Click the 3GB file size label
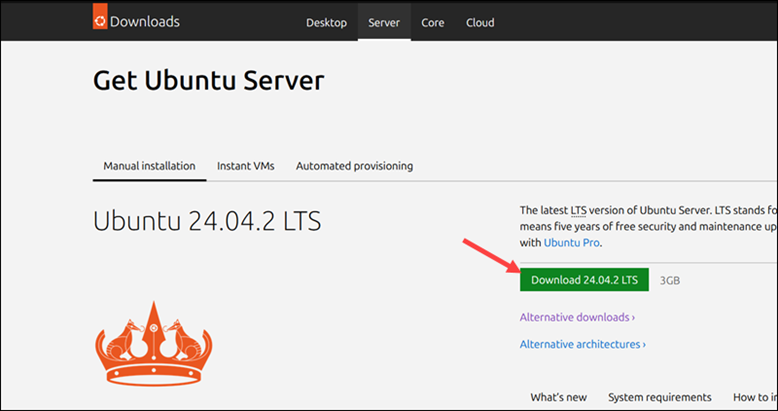The height and width of the screenshot is (411, 778). click(670, 280)
